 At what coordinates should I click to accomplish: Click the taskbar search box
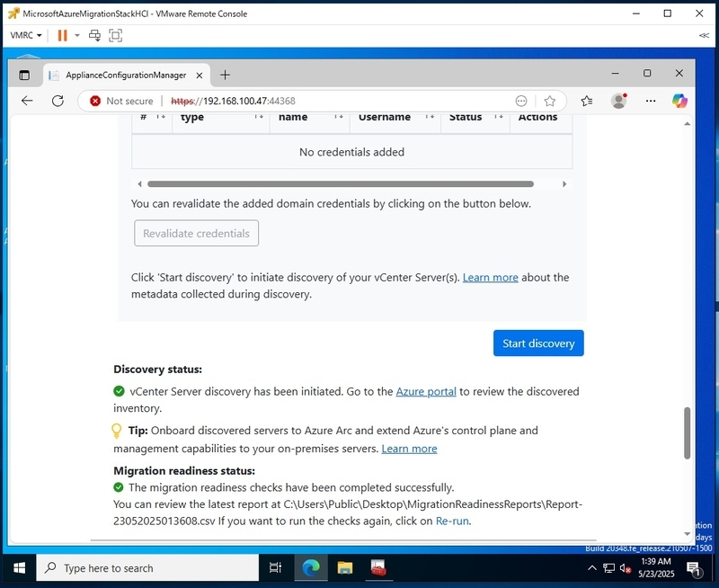pos(147,568)
